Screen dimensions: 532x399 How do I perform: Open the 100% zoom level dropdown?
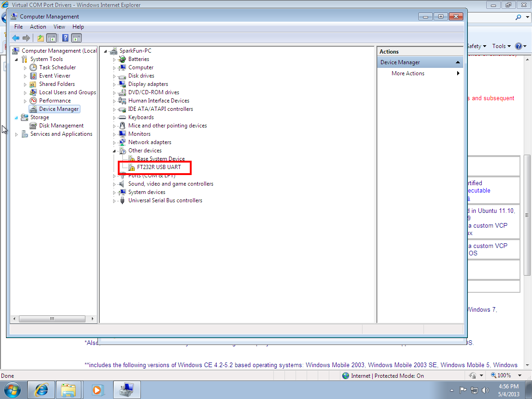click(520, 375)
